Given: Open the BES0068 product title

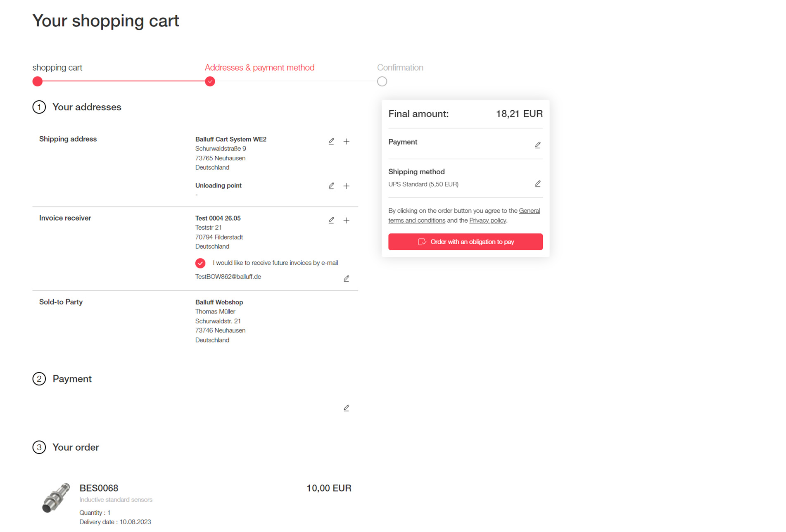Looking at the screenshot, I should [99, 488].
